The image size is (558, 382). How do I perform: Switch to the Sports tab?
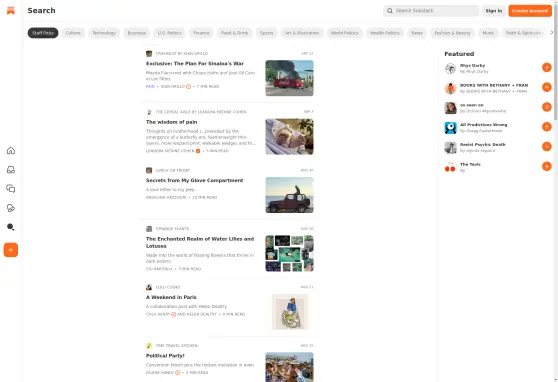click(266, 33)
